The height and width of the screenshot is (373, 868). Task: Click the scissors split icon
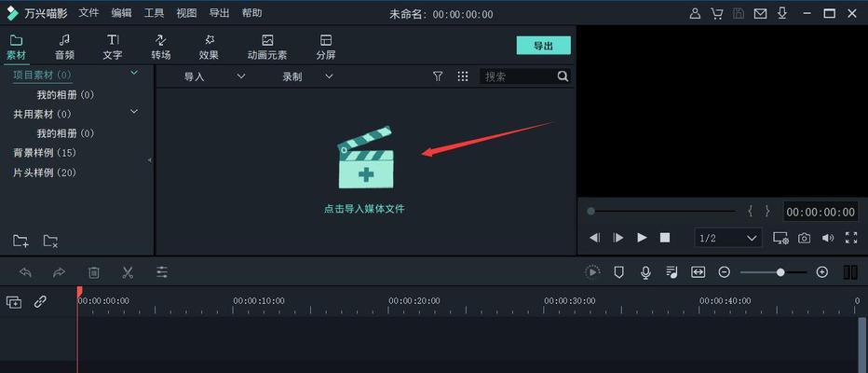coord(128,272)
